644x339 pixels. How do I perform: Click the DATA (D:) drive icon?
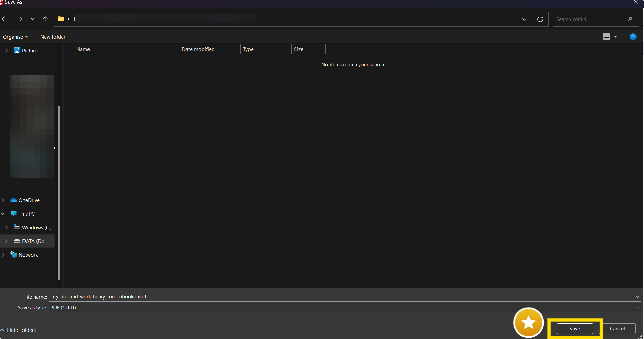[17, 241]
